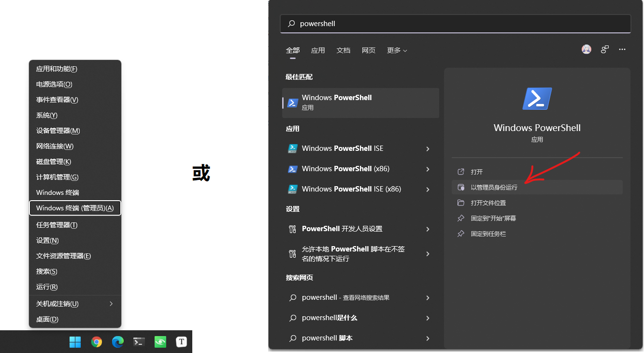
Task: Click the 打开 open icon
Action: [x=461, y=172]
